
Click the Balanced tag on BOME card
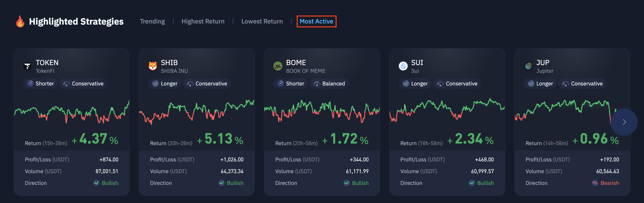click(329, 84)
